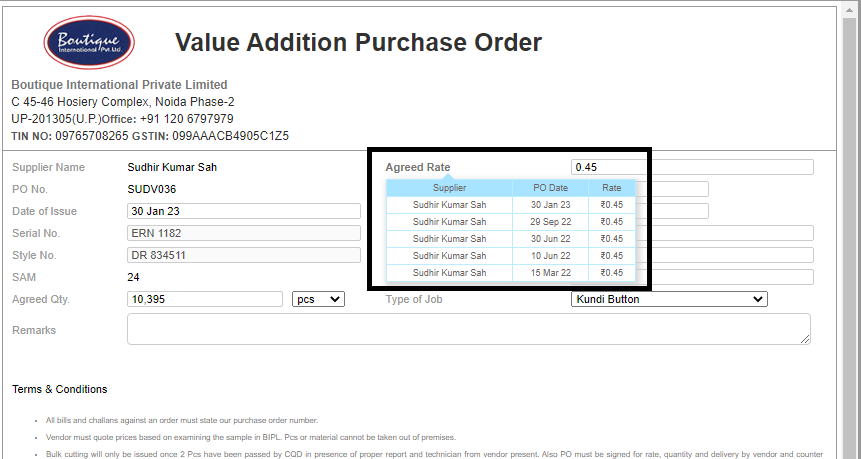Click the Agreed Qty. input field
Viewport: 861px width, 459px height.
[x=205, y=299]
